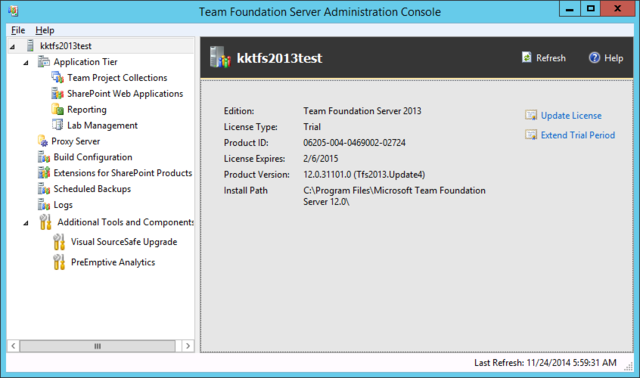Screen dimensions: 640x378
Task: Click the Extensions for SharePoint Products icon
Action: [x=44, y=173]
